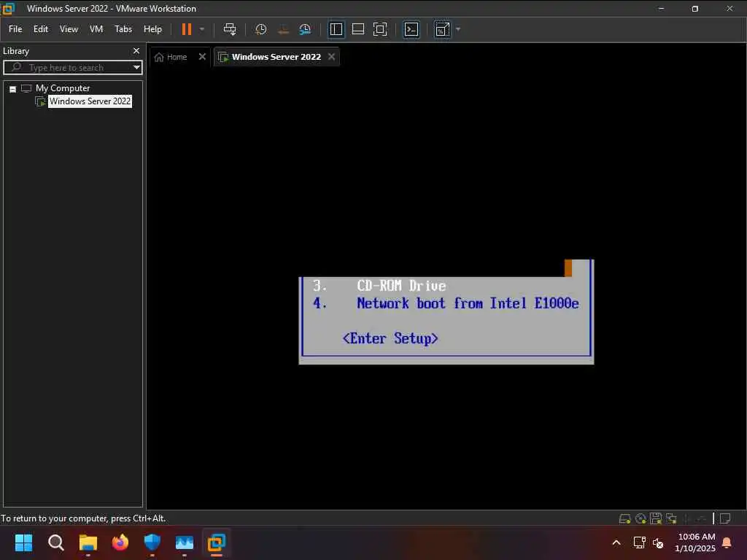Open the blue shield app on taskbar

tap(152, 542)
